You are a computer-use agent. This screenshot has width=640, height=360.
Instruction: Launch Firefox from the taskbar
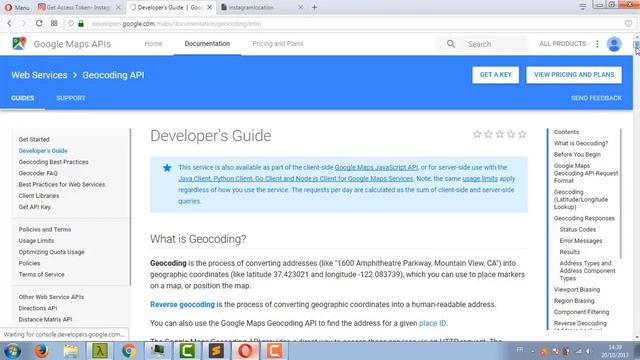(41, 351)
